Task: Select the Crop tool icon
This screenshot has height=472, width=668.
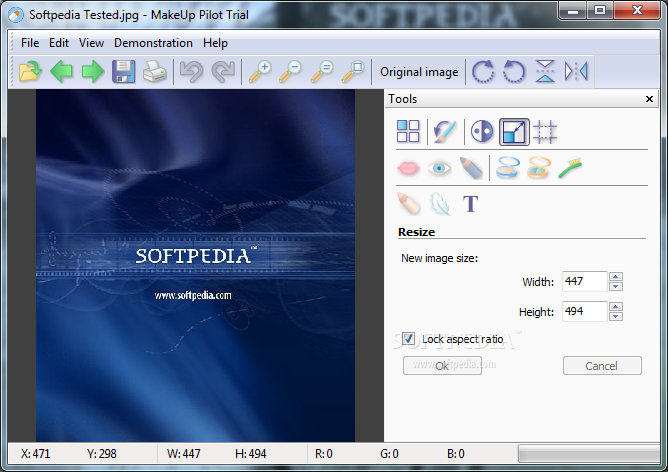Action: click(x=545, y=132)
